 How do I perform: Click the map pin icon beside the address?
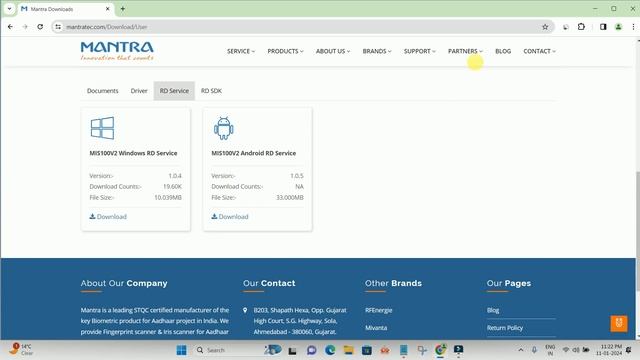[x=245, y=310]
